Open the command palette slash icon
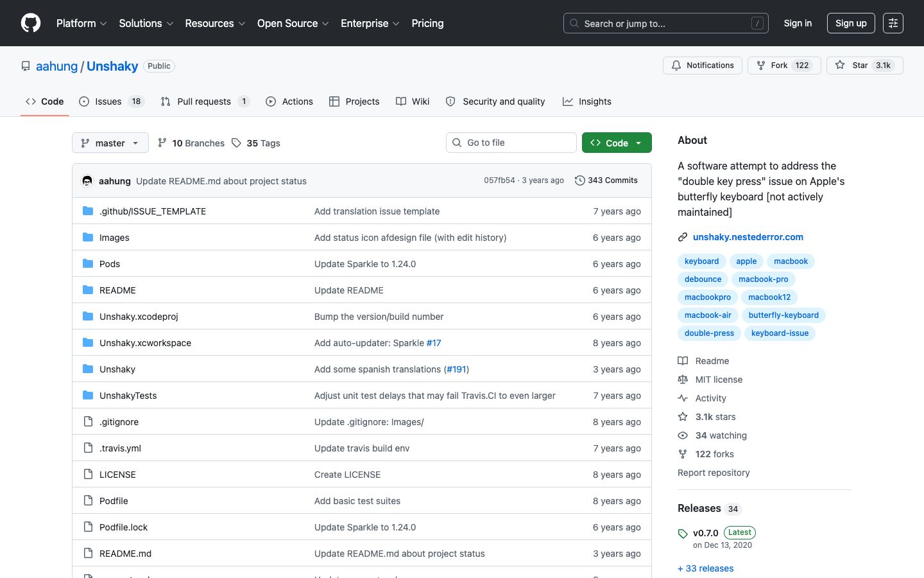This screenshot has width=924, height=578. (757, 23)
